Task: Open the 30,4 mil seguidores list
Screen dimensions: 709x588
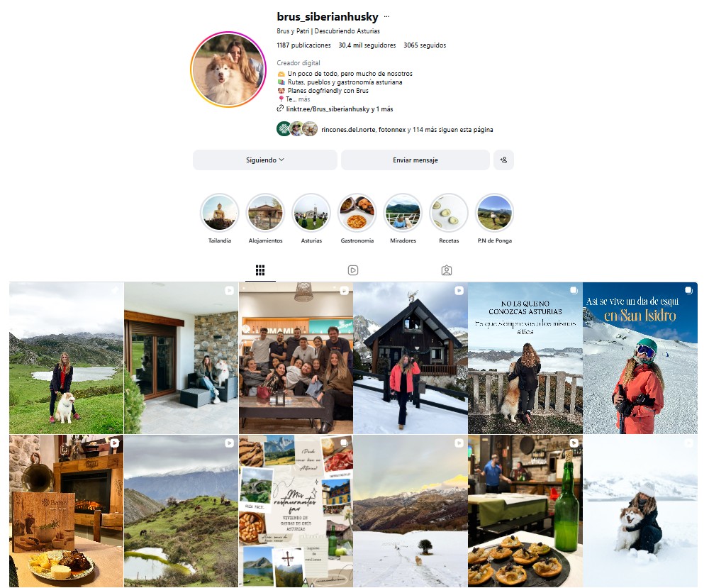Action: point(367,45)
